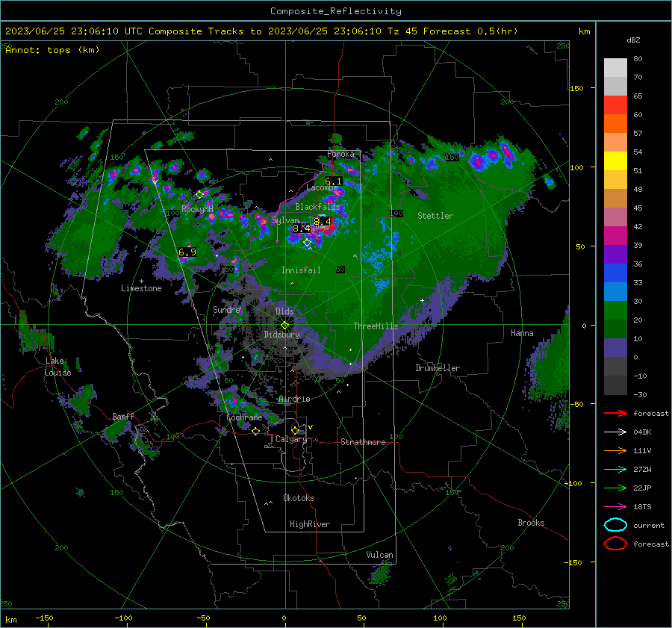Viewport: 672px width, 628px height.
Task: Click the red storm cell ellipse at Red Deer
Action: coord(329,227)
